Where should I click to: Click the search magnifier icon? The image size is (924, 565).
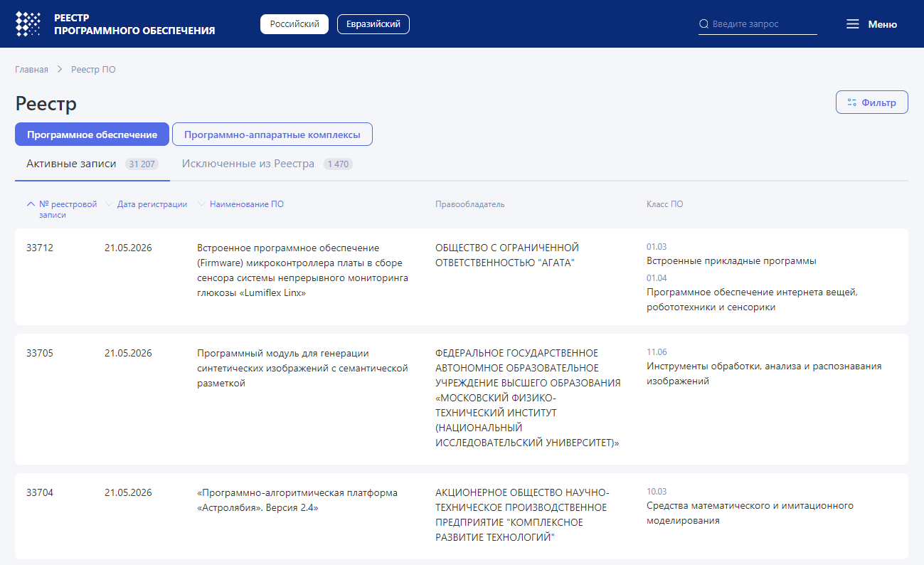[x=704, y=24]
